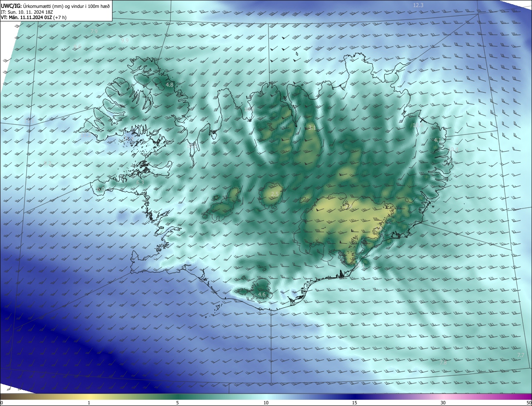Click the color scale tick labeled 1
Image resolution: width=532 pixels, height=406 pixels.
pyautogui.click(x=89, y=403)
